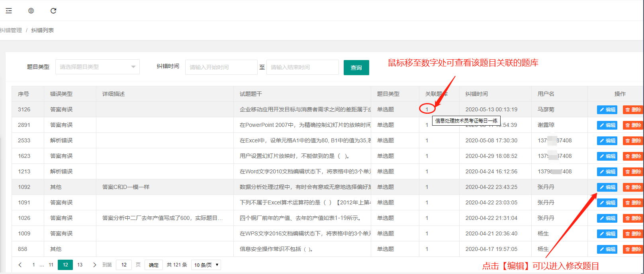Edit row 2891 entry
Screen dimensions: 644x274
(x=607, y=125)
